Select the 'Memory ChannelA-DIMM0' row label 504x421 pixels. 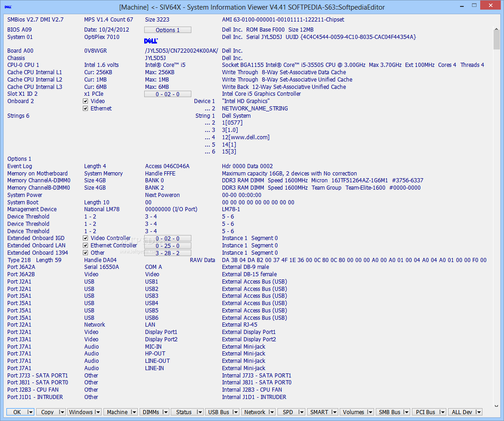point(39,180)
